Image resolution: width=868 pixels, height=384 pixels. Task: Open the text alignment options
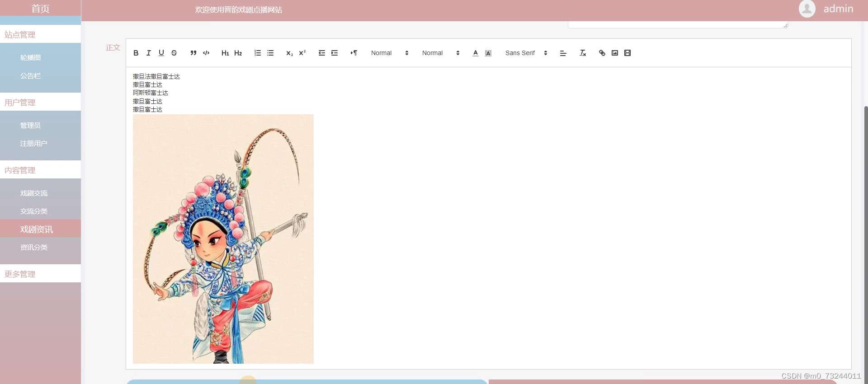563,53
